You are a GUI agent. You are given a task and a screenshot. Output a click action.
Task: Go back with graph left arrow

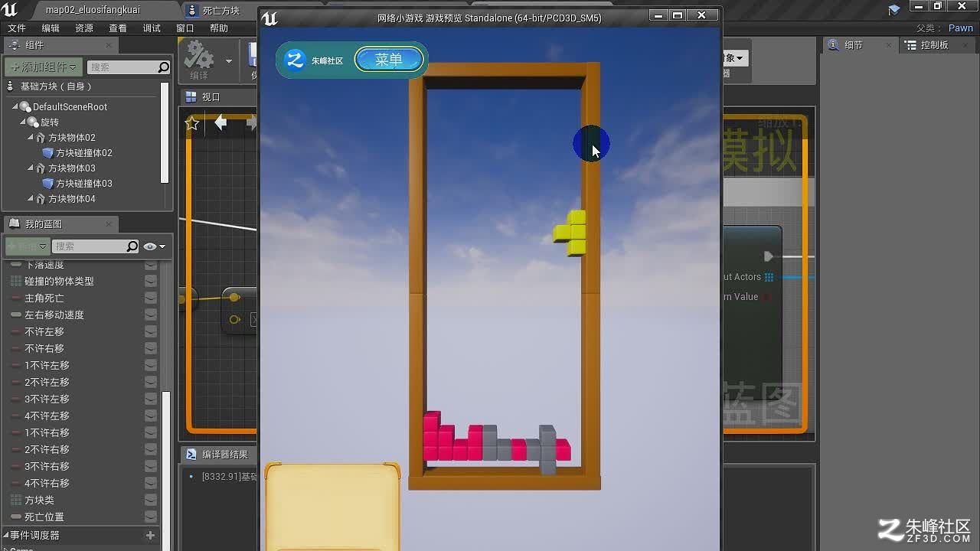click(x=220, y=122)
